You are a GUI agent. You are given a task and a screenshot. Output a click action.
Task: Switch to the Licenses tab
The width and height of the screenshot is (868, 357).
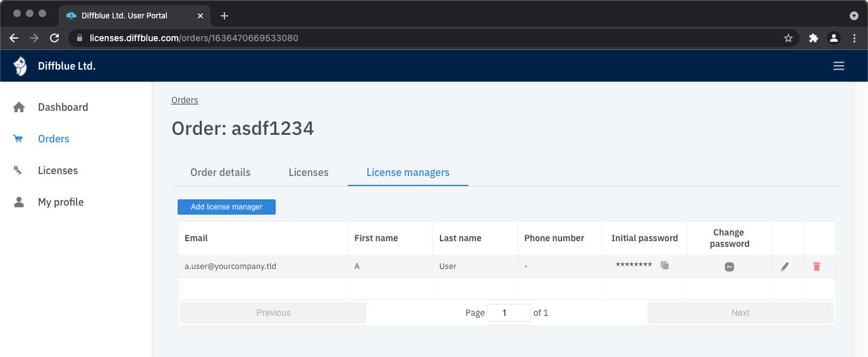[x=309, y=172]
